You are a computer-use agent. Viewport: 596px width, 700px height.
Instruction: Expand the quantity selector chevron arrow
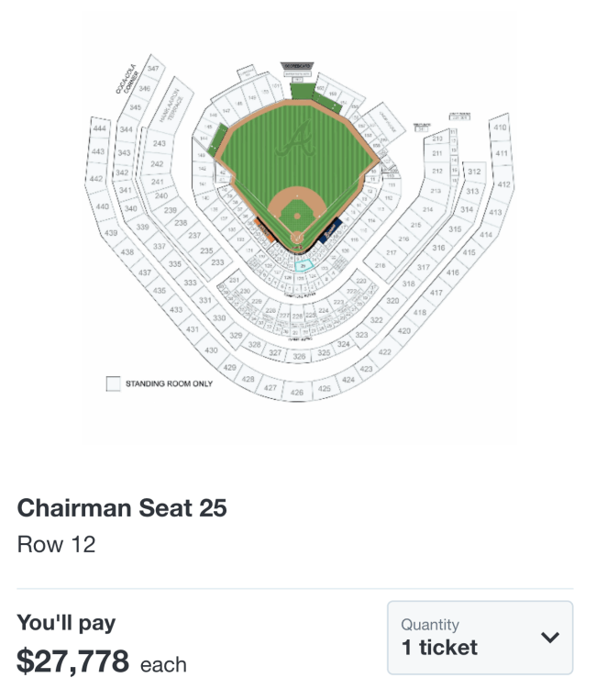tap(550, 638)
